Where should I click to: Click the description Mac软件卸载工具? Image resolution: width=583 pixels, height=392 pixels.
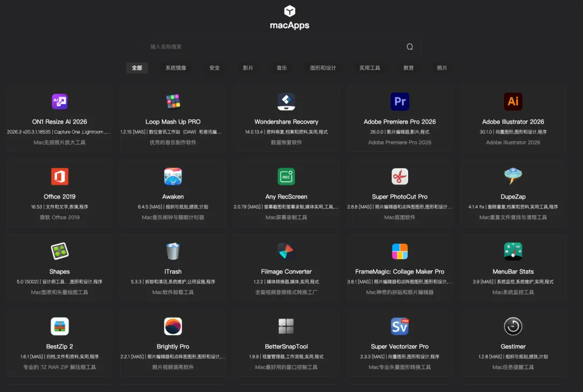(173, 292)
